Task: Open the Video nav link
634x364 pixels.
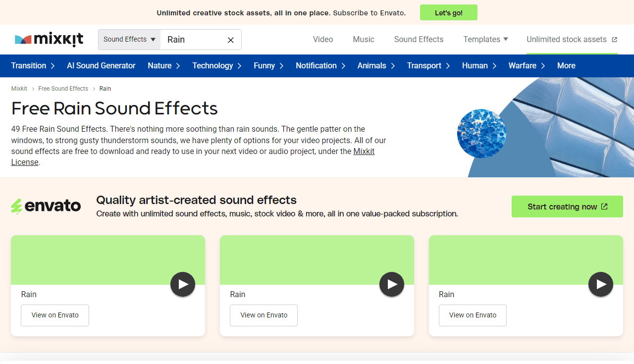Action: tap(323, 40)
